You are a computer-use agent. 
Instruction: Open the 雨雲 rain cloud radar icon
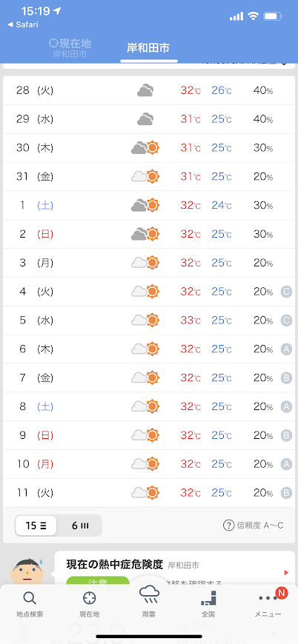click(x=149, y=594)
